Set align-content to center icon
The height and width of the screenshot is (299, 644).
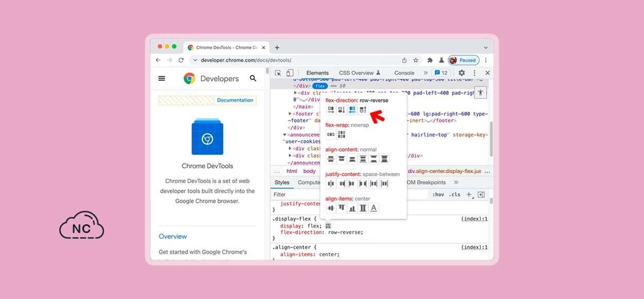331,159
